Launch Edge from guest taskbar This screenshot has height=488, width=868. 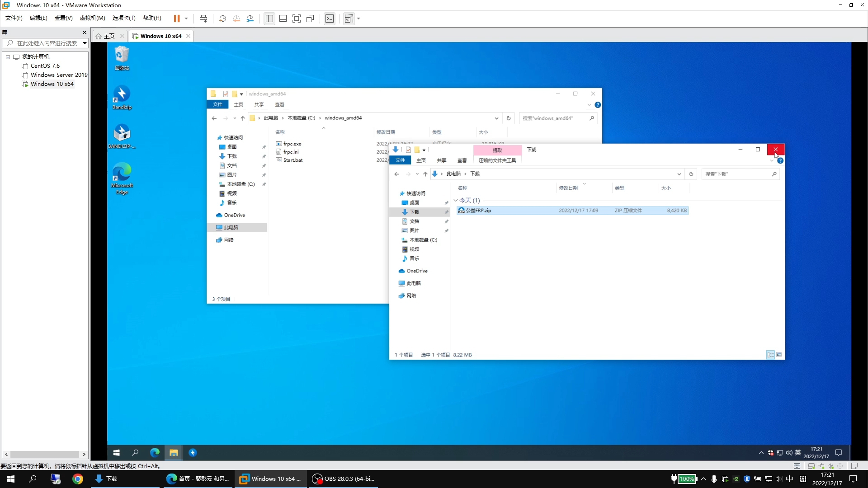pyautogui.click(x=155, y=452)
